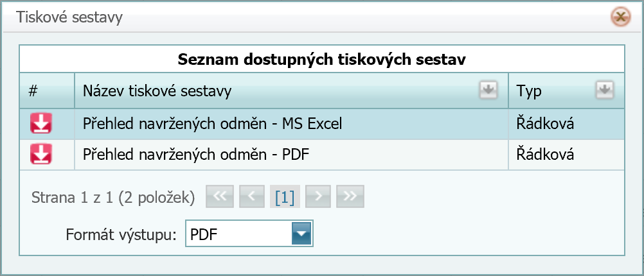Go to next page arrow
The height and width of the screenshot is (276, 644).
pos(318,197)
